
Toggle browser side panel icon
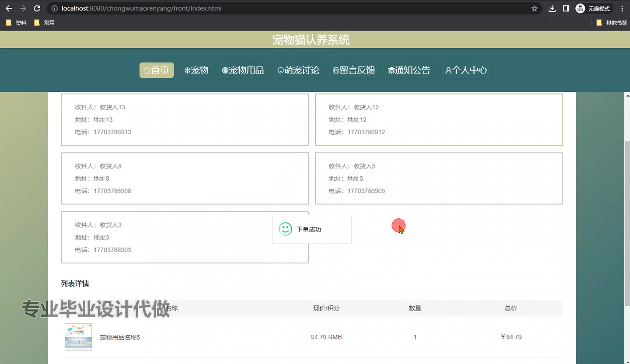(566, 8)
